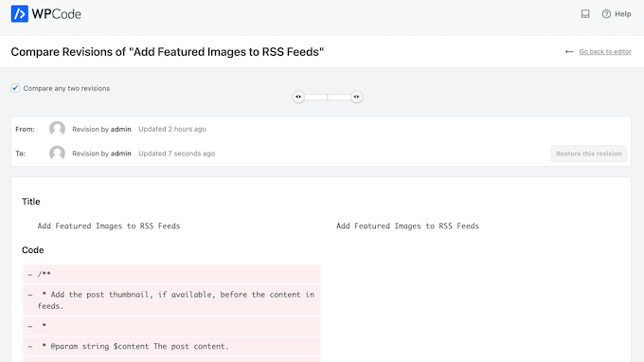Click the To revision author avatar
This screenshot has width=644, height=362.
click(57, 154)
